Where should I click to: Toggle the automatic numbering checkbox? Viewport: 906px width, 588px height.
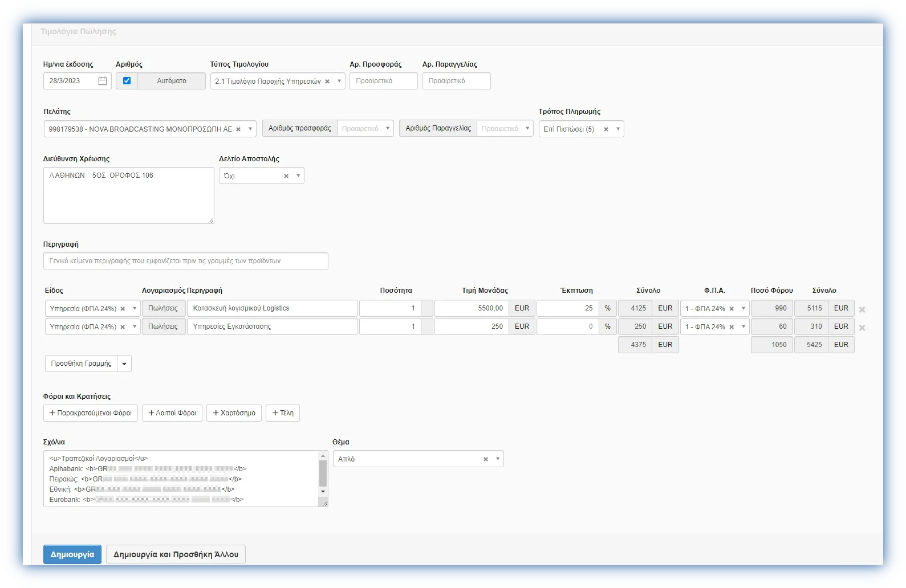tap(127, 81)
